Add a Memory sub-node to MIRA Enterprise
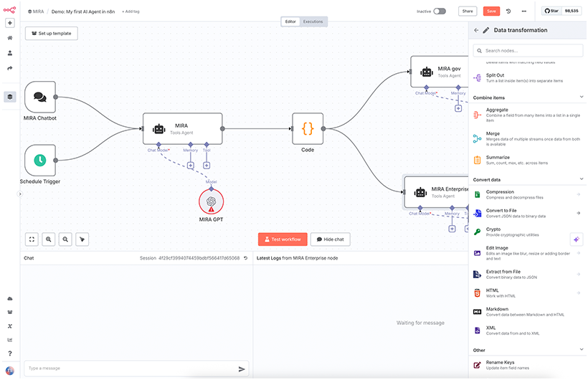 click(x=452, y=229)
